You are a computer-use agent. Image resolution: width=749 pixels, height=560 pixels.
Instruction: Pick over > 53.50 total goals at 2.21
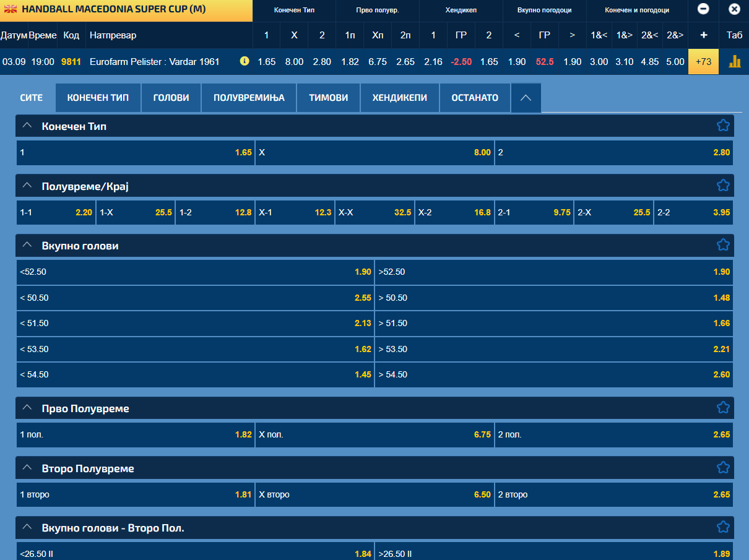click(554, 349)
